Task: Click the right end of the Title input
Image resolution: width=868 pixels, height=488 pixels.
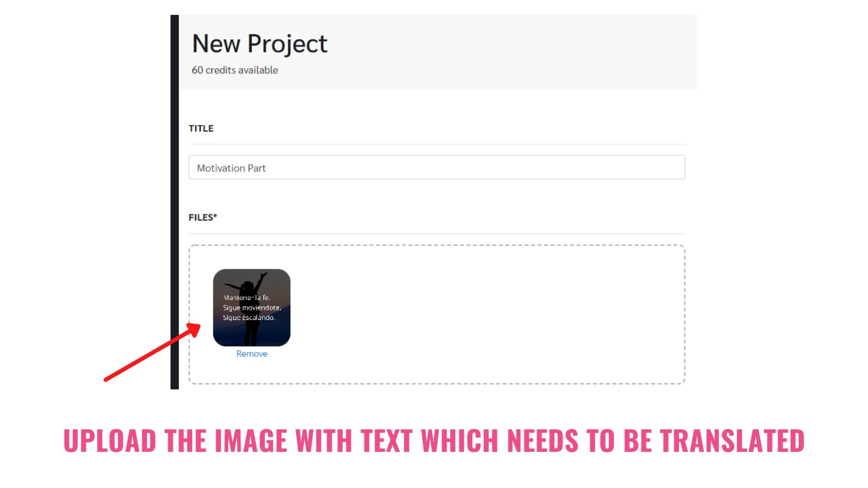Action: 674,167
